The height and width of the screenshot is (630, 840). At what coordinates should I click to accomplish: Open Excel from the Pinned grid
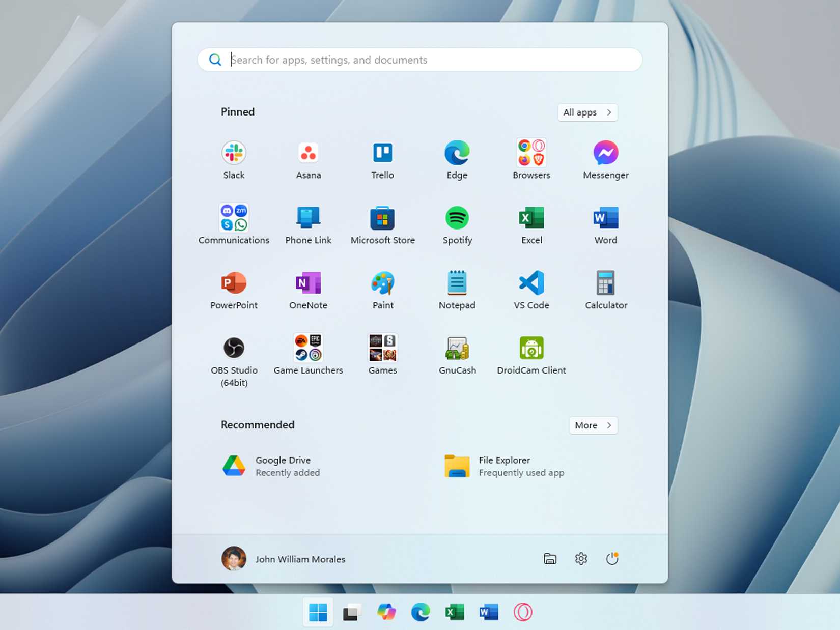531,225
